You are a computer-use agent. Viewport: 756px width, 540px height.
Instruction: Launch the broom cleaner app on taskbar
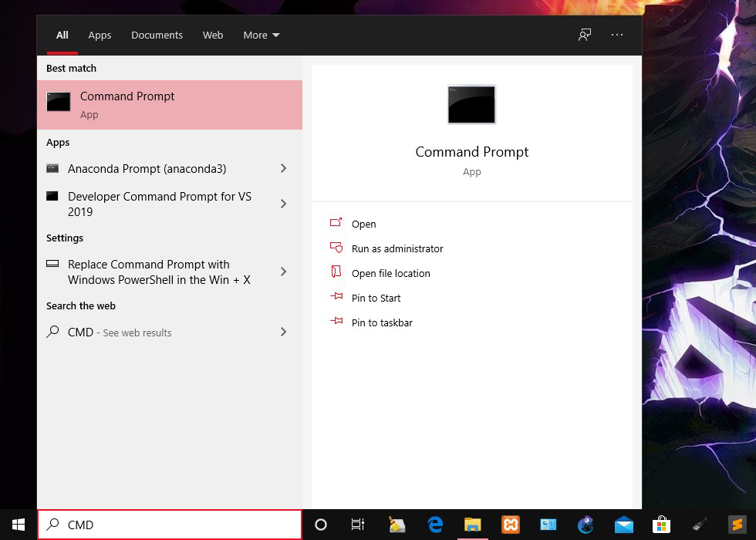(x=397, y=525)
